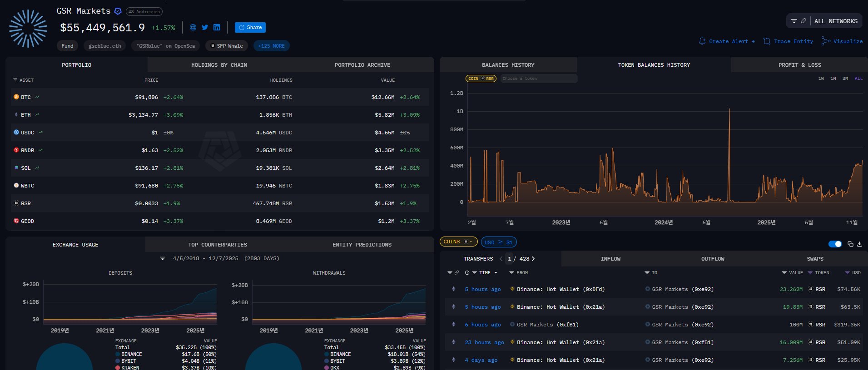Open the Twitter profile icon
This screenshot has height=370, width=868.
205,27
